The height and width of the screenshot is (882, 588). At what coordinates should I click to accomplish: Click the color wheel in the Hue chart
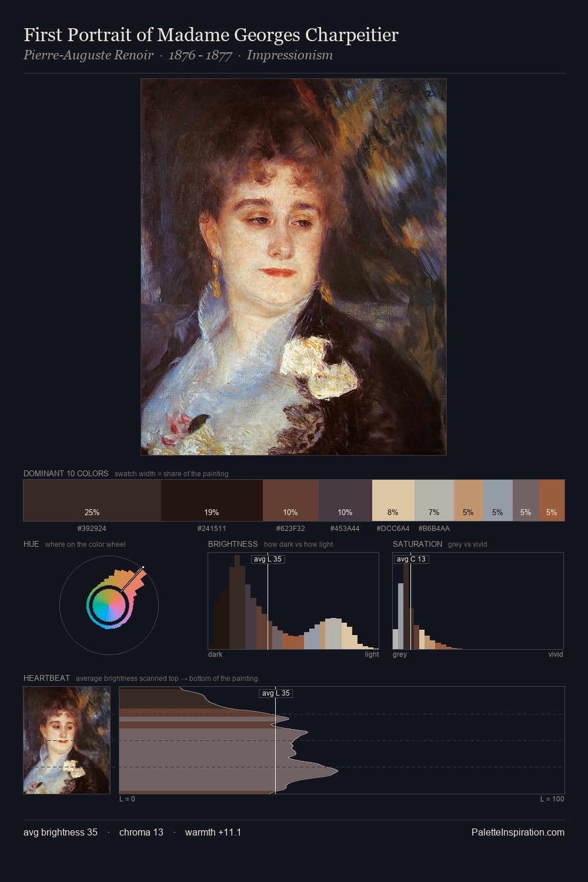pyautogui.click(x=109, y=605)
